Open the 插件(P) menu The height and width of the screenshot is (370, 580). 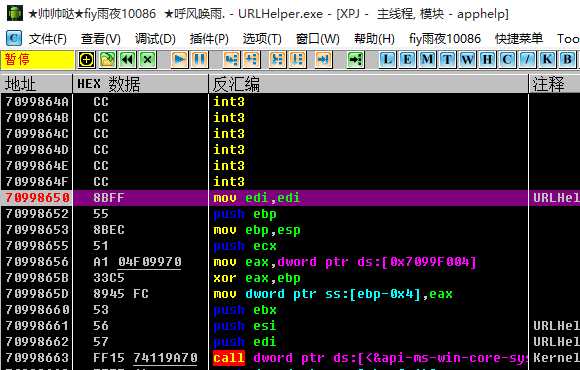click(x=209, y=38)
